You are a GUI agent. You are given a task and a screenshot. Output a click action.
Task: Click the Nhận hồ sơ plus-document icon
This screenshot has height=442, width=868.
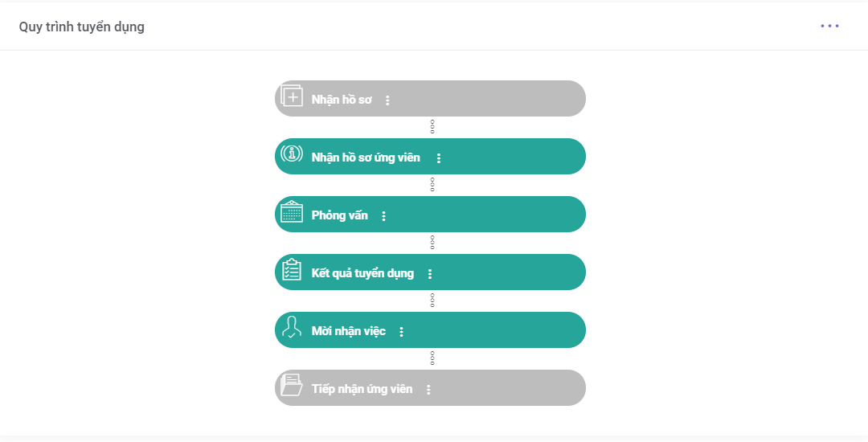(291, 96)
